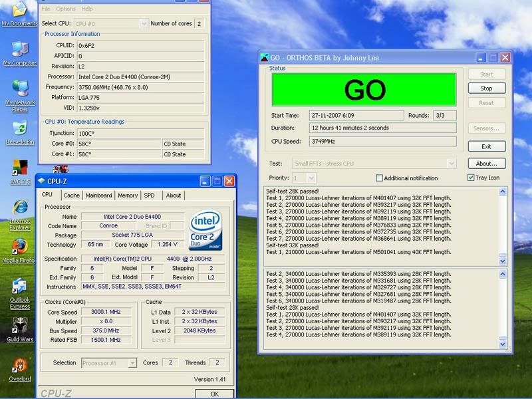The width and height of the screenshot is (532, 399).
Task: Click the Rounds 3/3 field
Action: pyautogui.click(x=445, y=115)
